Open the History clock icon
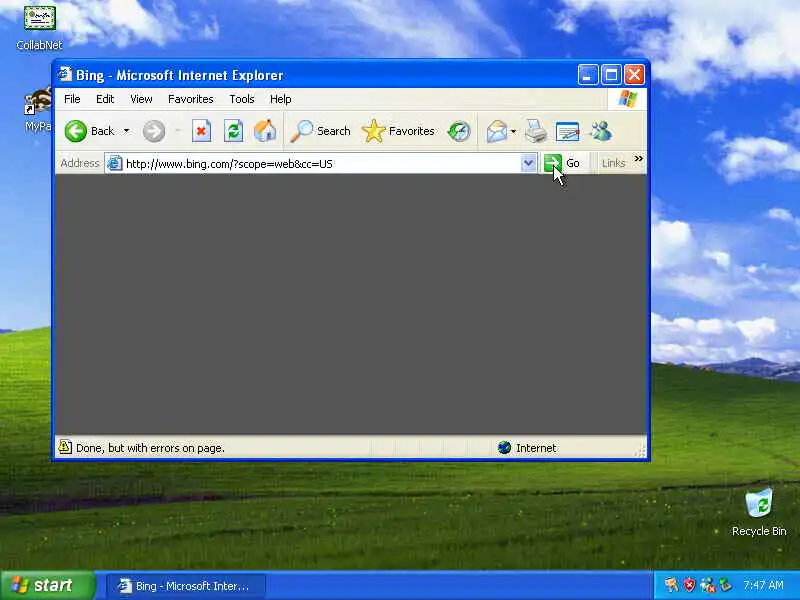 click(x=459, y=131)
